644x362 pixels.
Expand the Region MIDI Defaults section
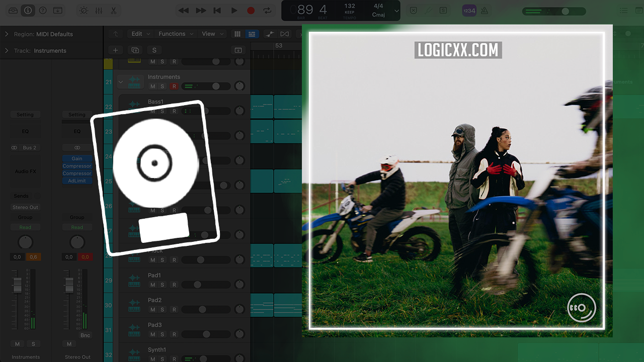[x=7, y=34]
